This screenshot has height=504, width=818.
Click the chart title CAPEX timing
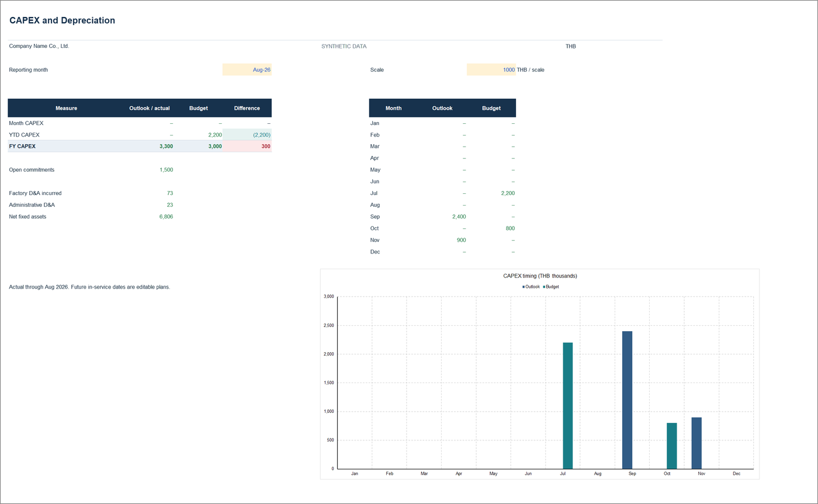tap(540, 276)
